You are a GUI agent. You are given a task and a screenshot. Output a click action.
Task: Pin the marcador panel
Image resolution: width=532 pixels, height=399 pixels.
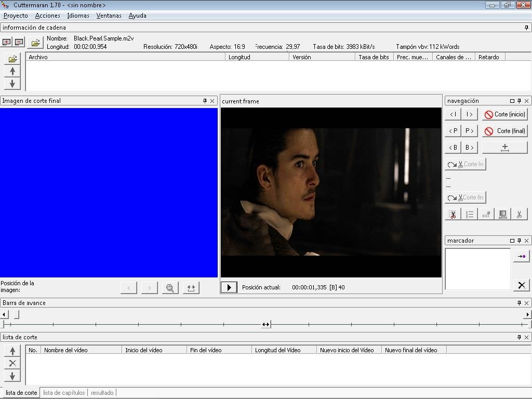[519, 241]
